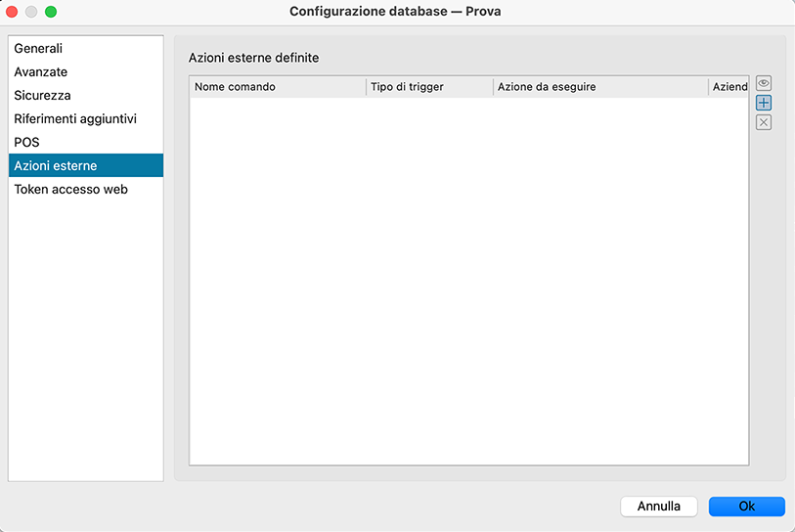Sort by the Nome comando column header

coord(277,87)
